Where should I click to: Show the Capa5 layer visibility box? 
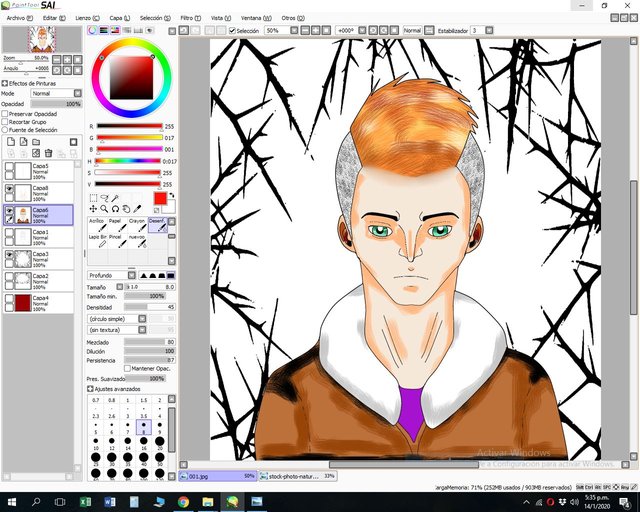click(9, 167)
